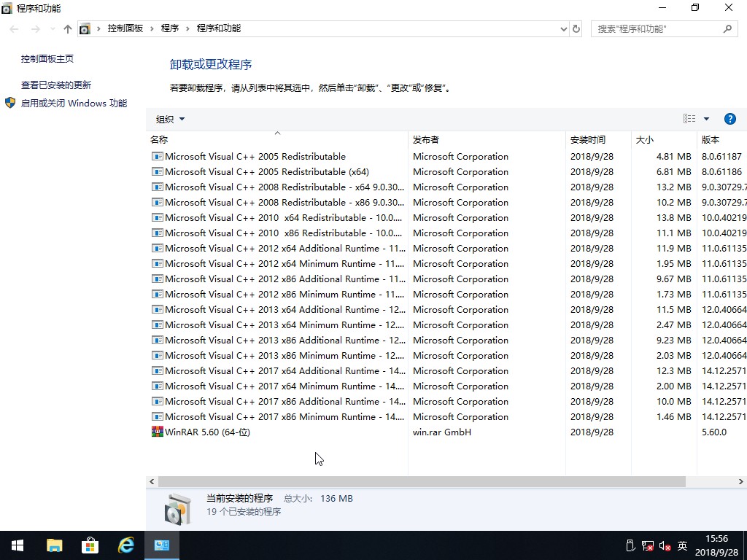Sort by 版本 column header
The image size is (747, 560).
point(721,139)
